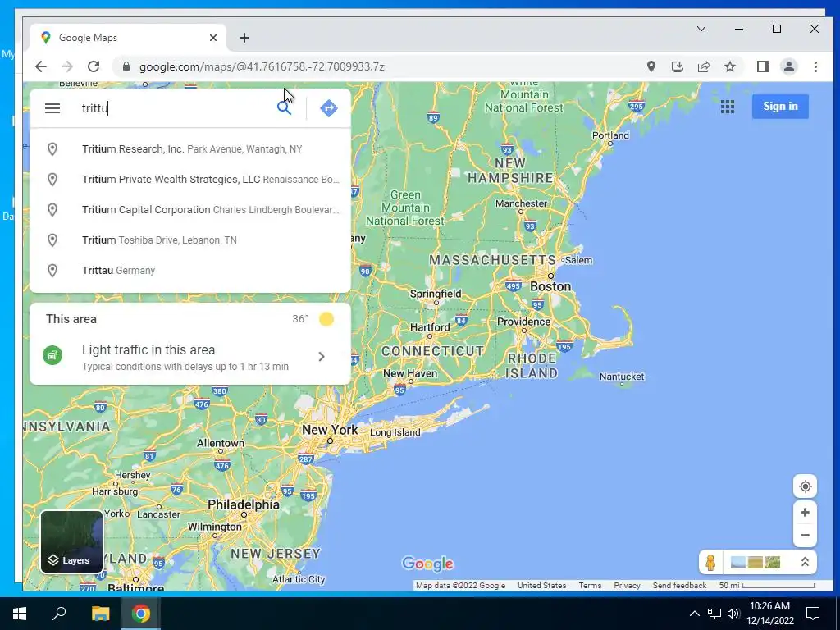The width and height of the screenshot is (840, 630).
Task: Zoom out with the minus button
Action: pos(805,535)
